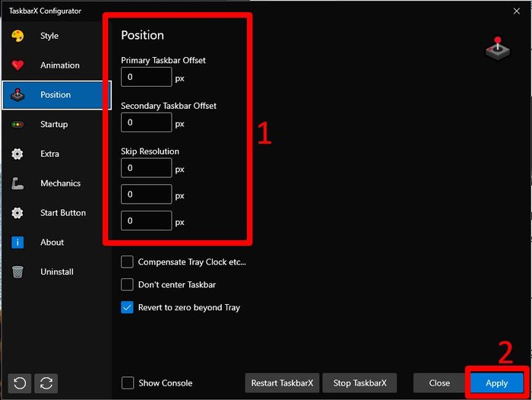The image size is (532, 400).
Task: Focus the first Skip Resolution field
Action: click(147, 168)
